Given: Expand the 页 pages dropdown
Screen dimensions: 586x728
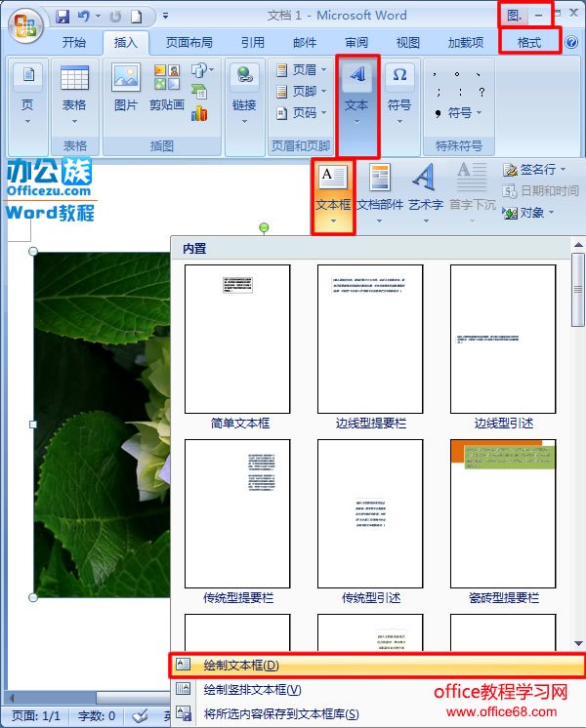Looking at the screenshot, I should pos(28,96).
